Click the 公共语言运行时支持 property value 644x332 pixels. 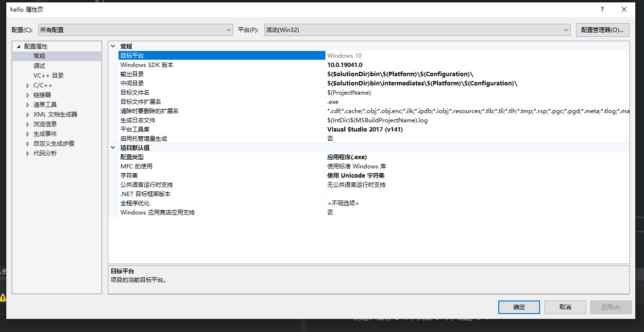[x=356, y=185]
